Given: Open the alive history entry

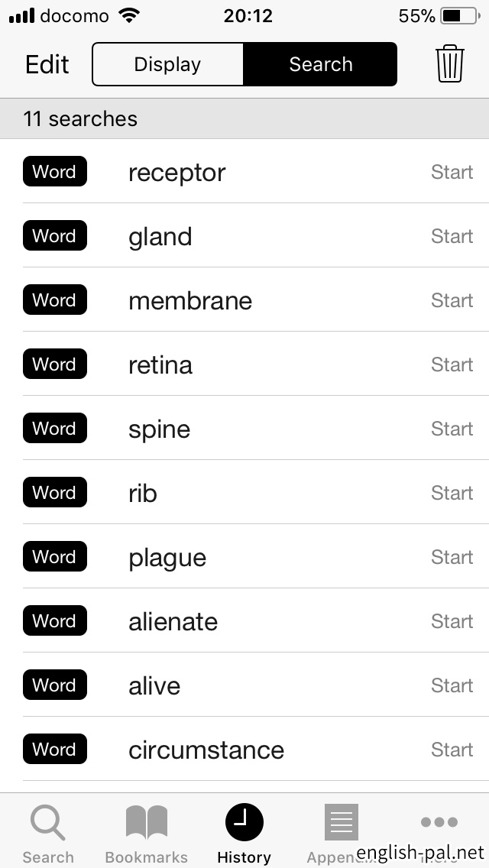Looking at the screenshot, I should click(x=154, y=686).
